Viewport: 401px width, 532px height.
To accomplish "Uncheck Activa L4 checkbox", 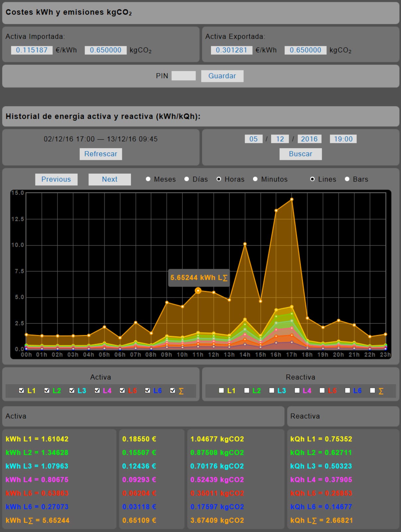I will click(97, 391).
